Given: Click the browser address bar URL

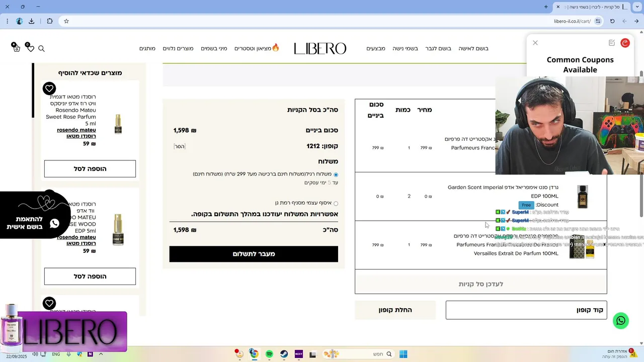Looking at the screenshot, I should [x=572, y=21].
